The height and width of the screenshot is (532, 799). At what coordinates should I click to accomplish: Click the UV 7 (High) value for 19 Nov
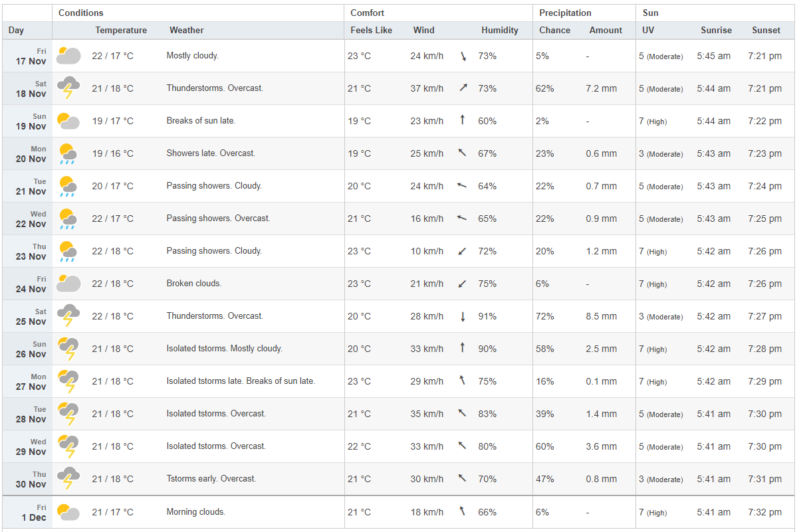pyautogui.click(x=653, y=121)
